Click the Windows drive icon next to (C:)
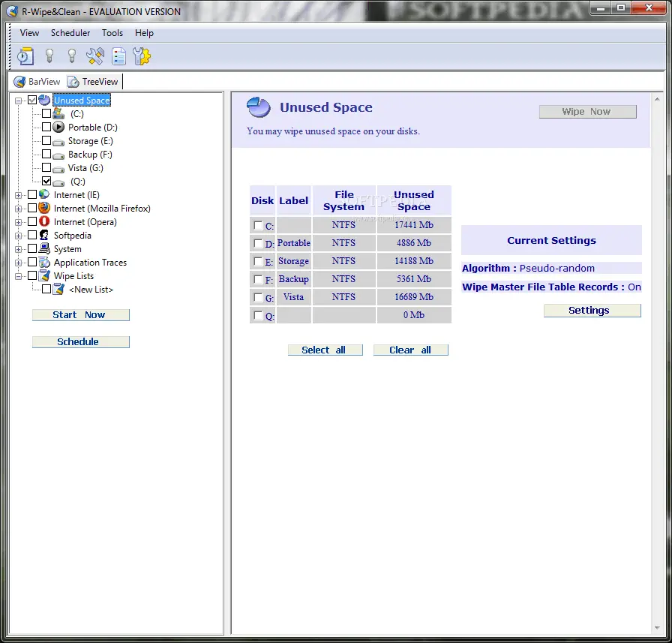 [x=58, y=113]
